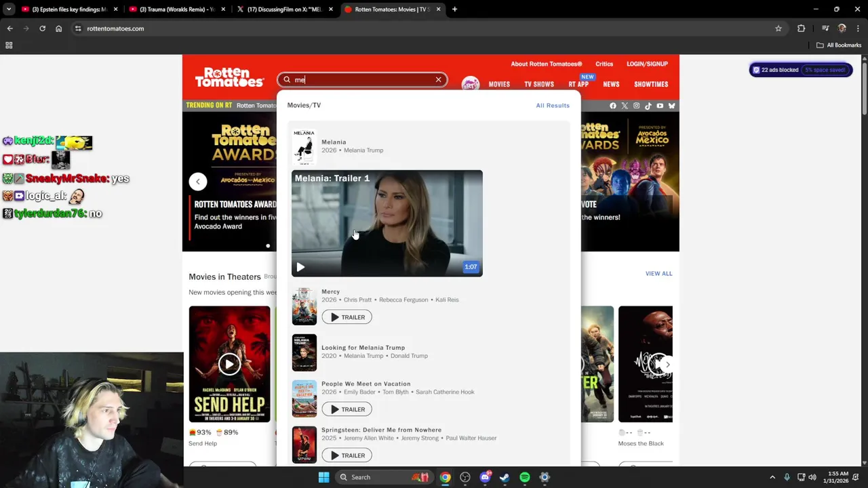868x488 pixels.
Task: Switch to the DiscussingFilm on X tab
Action: click(x=285, y=9)
